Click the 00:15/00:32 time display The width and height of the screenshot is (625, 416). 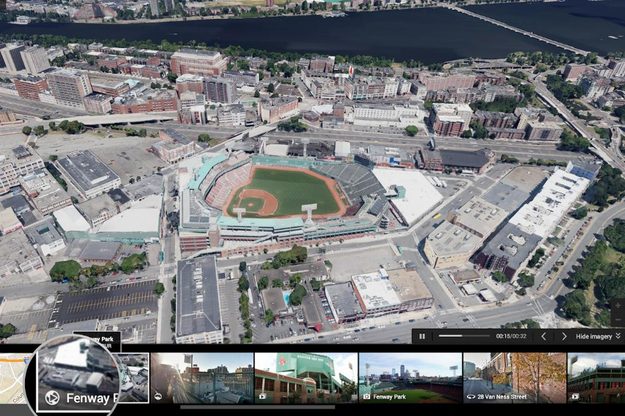tap(511, 336)
